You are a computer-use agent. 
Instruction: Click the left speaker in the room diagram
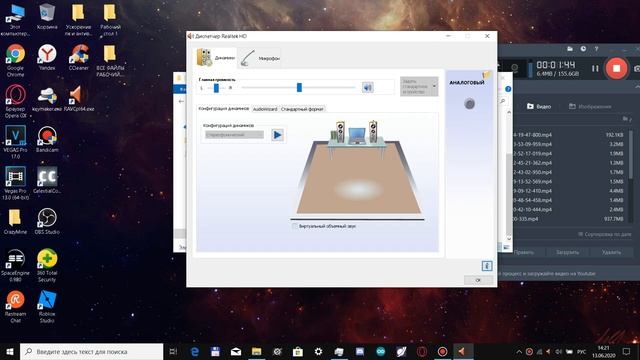click(340, 131)
